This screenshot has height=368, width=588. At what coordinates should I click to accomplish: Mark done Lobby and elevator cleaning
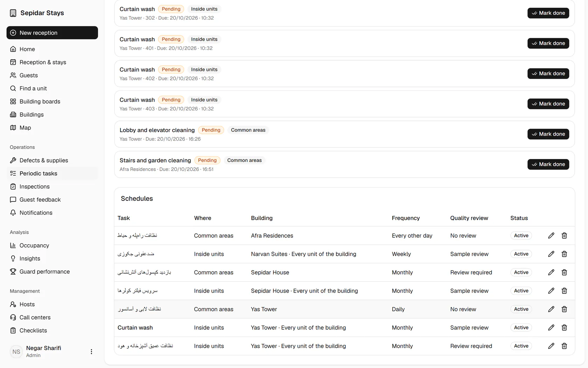(548, 134)
